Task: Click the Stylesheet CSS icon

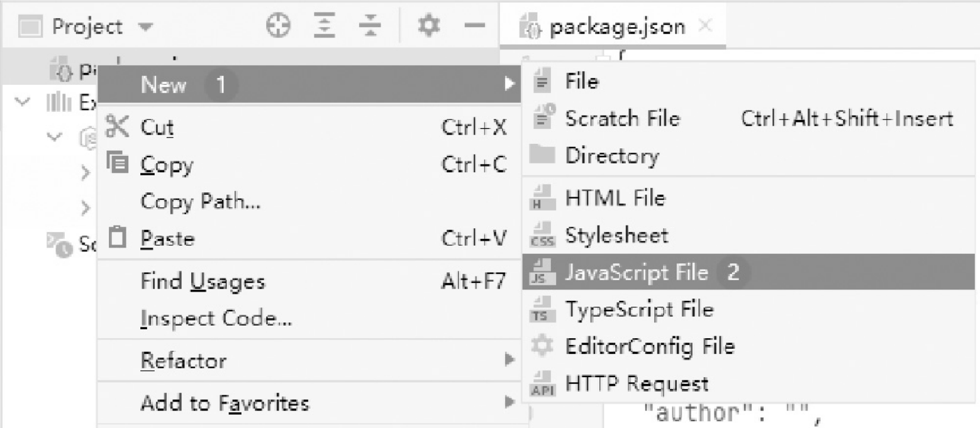Action: point(541,237)
